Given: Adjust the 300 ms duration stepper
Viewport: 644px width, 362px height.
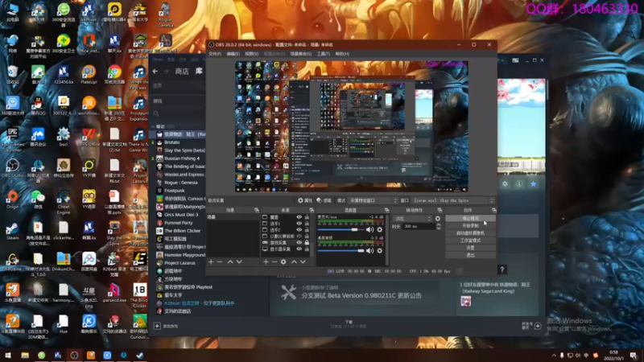Looking at the screenshot, I should (x=439, y=227).
